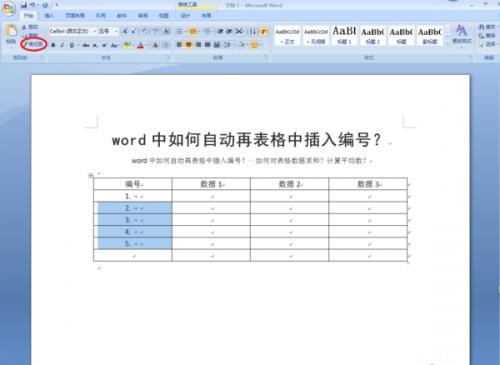Activate the Format Painter brush button
Image resolution: width=500 pixels, height=365 pixels.
pos(34,44)
